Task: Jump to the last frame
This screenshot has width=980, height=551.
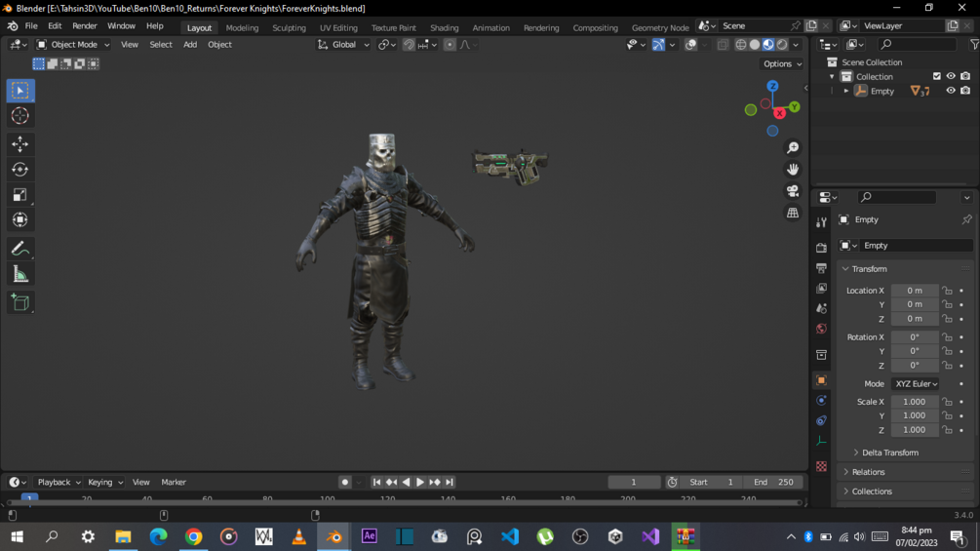Action: click(450, 483)
